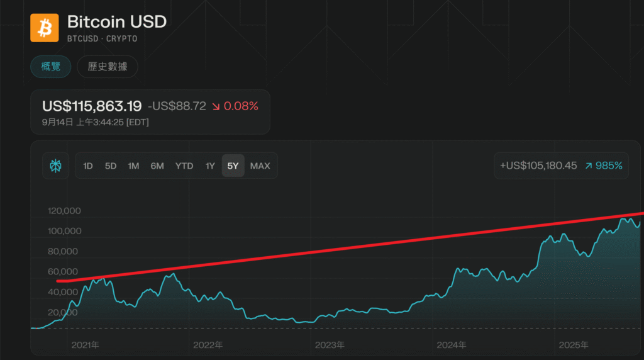Image resolution: width=644 pixels, height=360 pixels.
Task: Click the BTCUSD · CRYPTO ticker label
Action: click(103, 38)
